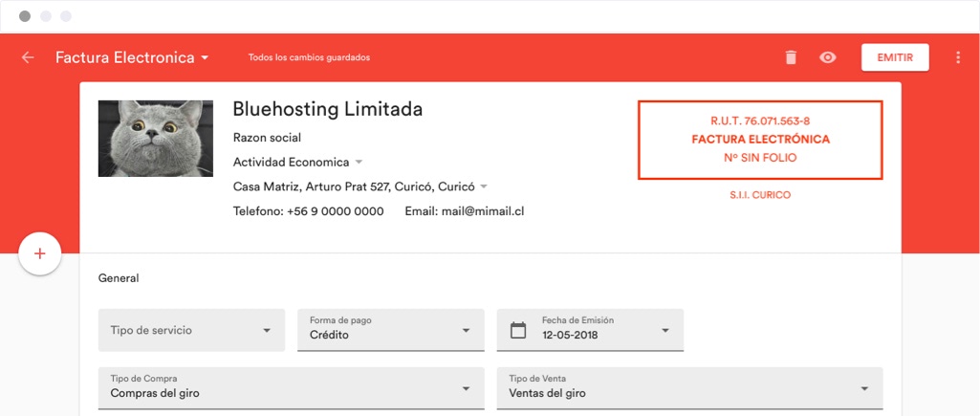Open the Forma de pago Crédito dropdown
The image size is (980, 416).
tap(391, 330)
